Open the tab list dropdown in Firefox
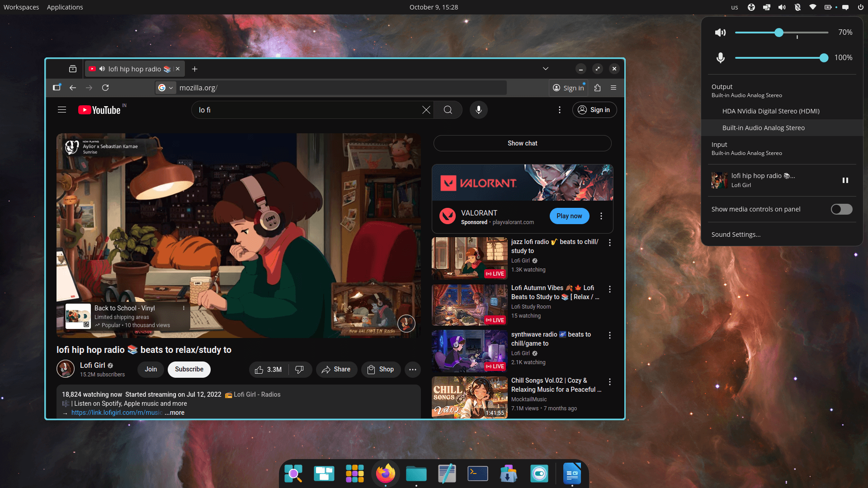 (545, 69)
